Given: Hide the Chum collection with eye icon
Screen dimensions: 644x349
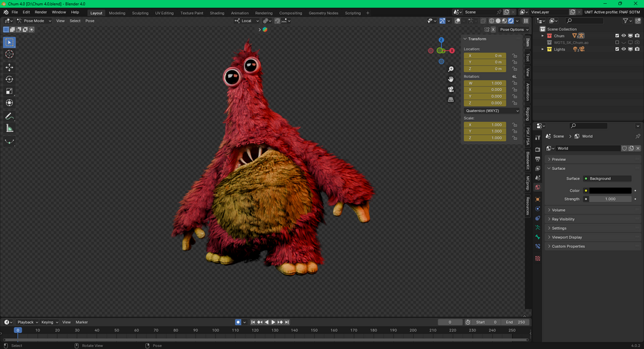Looking at the screenshot, I should click(623, 36).
